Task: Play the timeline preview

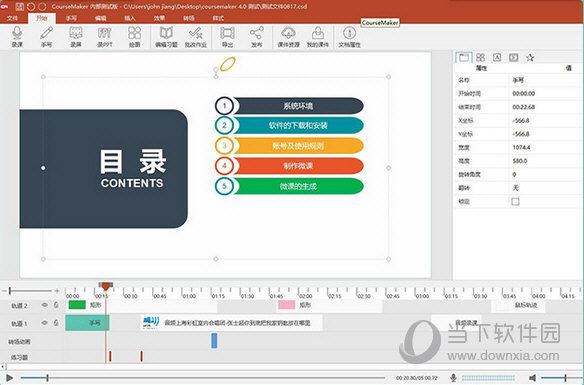Action: 9,378
